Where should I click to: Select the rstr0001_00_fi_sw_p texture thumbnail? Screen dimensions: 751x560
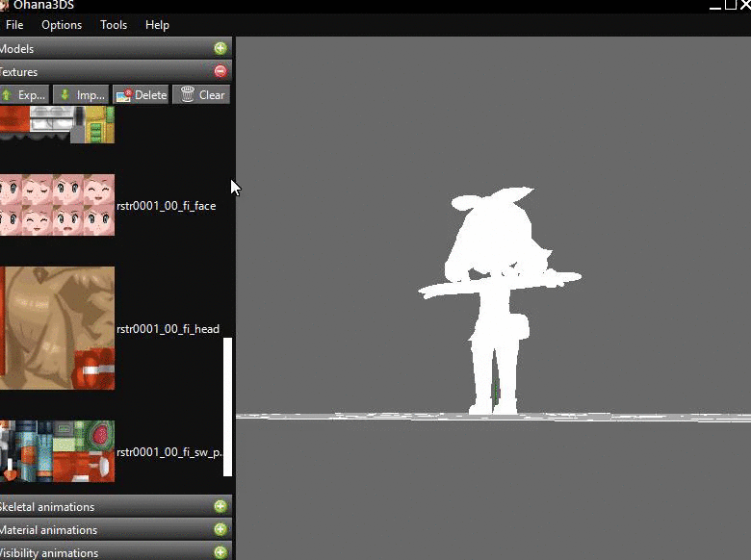57,451
